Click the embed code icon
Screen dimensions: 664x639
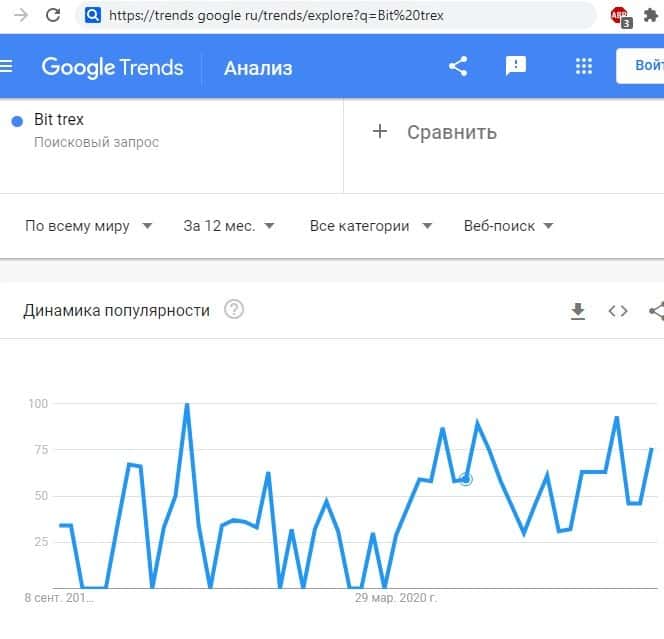(618, 311)
